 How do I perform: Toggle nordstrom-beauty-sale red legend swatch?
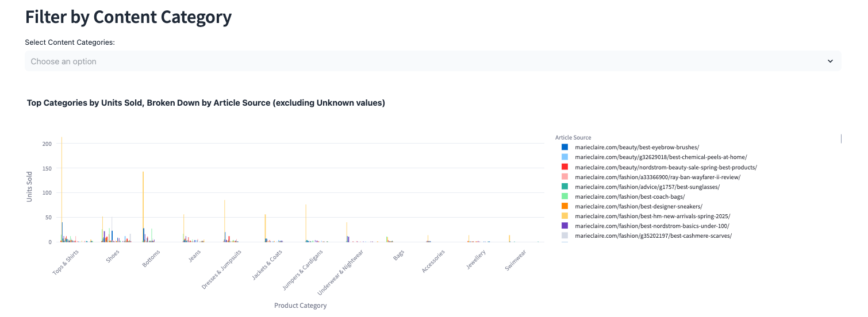coord(564,167)
